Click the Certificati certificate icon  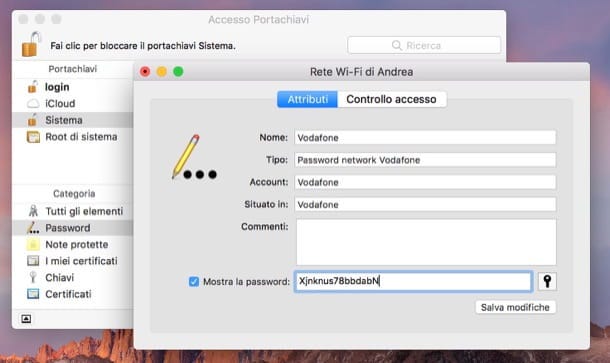pos(33,294)
